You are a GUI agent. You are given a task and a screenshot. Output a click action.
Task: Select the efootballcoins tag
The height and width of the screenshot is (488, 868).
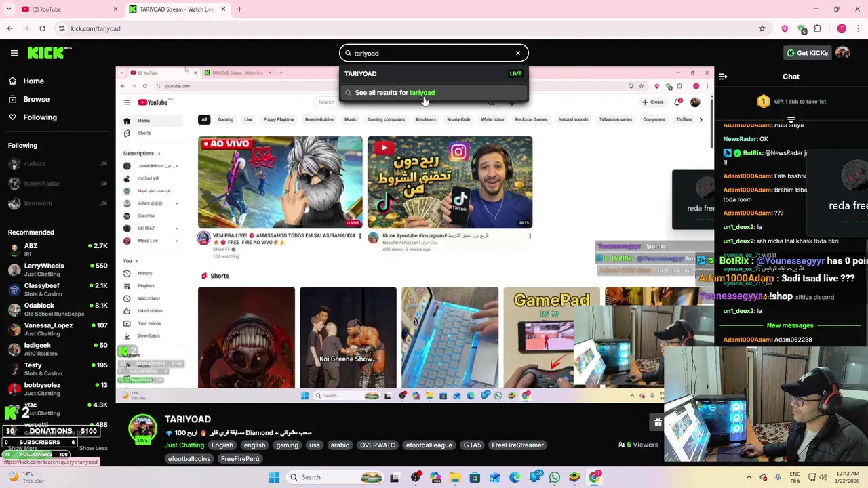coord(189,459)
